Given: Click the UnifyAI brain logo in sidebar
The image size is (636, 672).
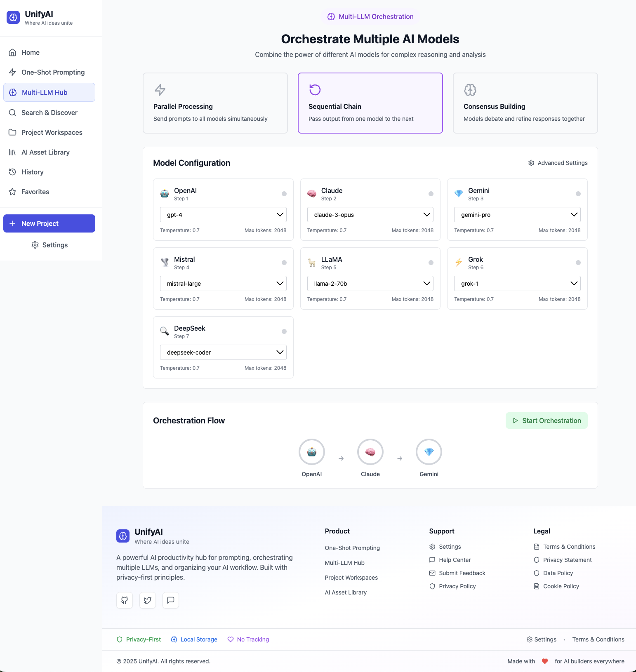Looking at the screenshot, I should 13,17.
